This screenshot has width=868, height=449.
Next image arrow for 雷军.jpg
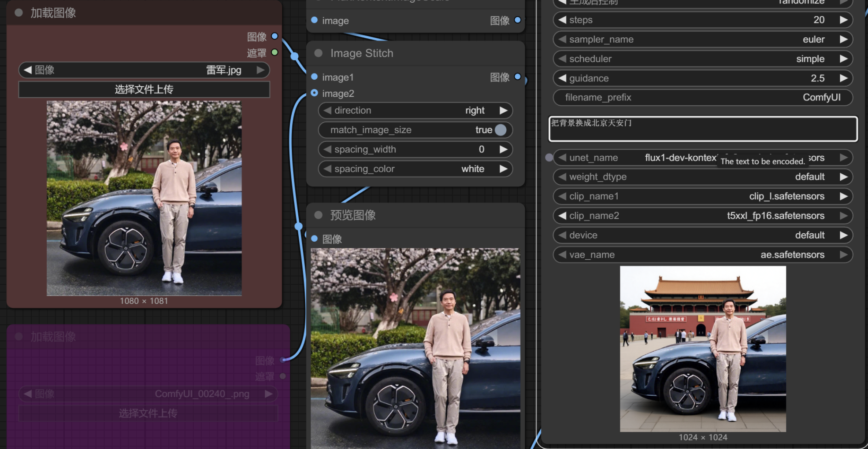tap(261, 70)
